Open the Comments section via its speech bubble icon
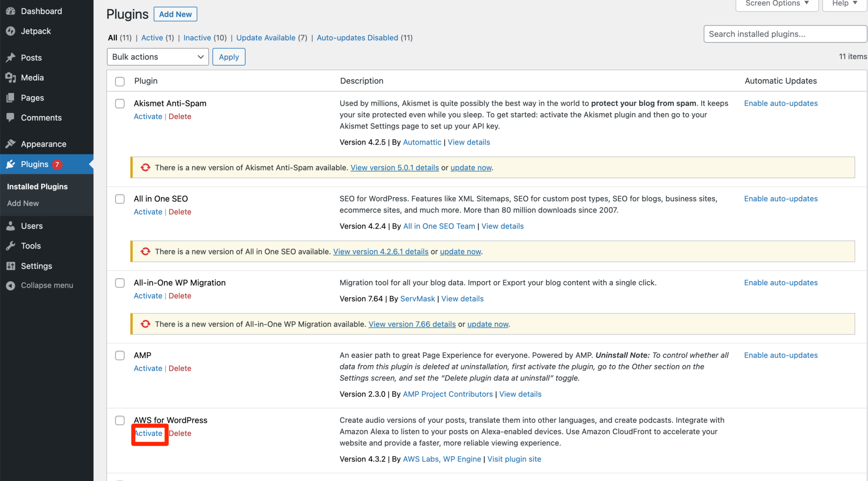Image resolution: width=868 pixels, height=481 pixels. [x=11, y=117]
